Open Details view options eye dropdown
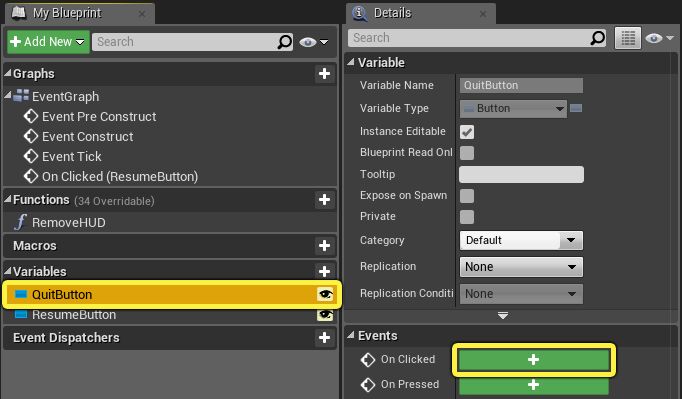Viewport: 682px width, 399px height. click(659, 38)
